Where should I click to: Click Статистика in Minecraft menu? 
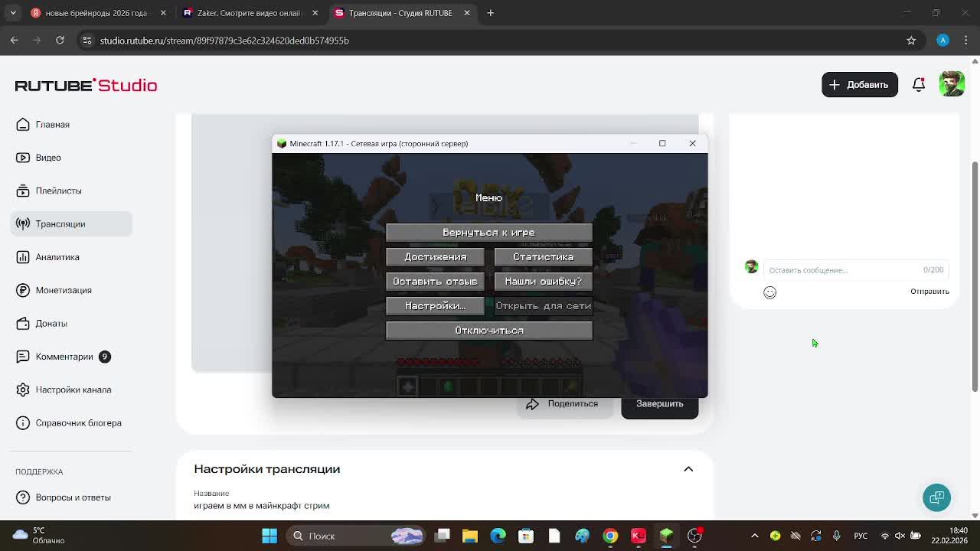click(543, 257)
